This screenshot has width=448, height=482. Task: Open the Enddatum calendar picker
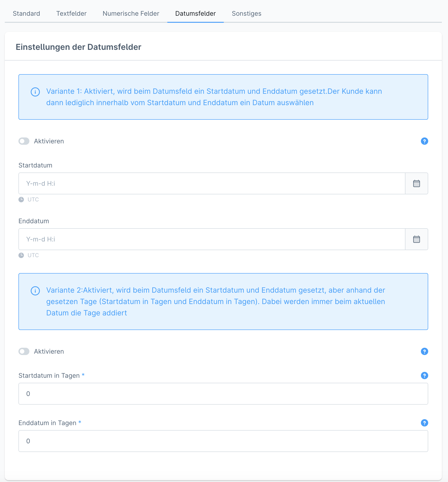point(416,239)
